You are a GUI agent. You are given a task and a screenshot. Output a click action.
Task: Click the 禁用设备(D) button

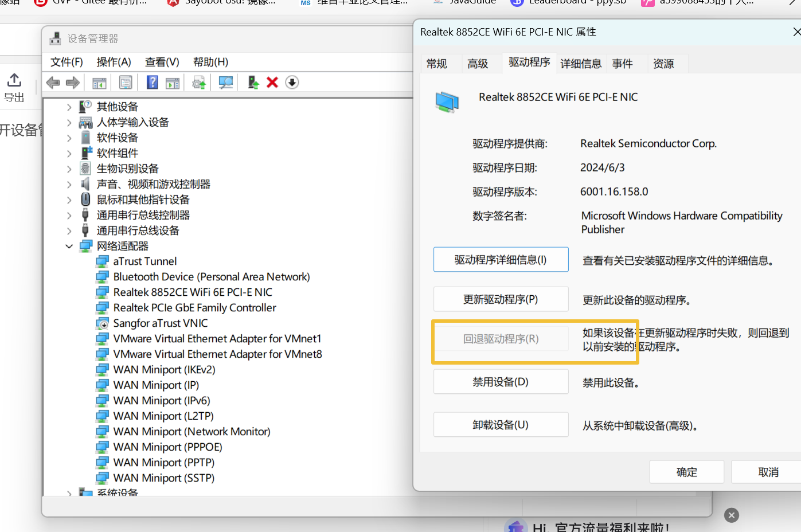(501, 382)
